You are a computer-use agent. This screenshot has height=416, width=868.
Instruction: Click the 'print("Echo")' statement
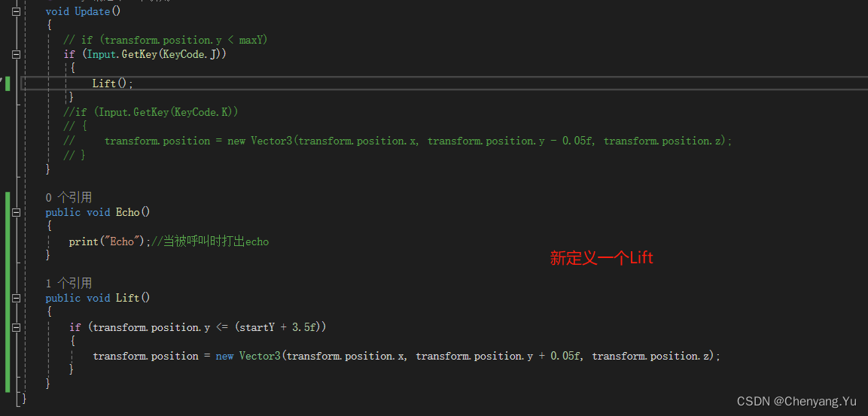tap(110, 241)
